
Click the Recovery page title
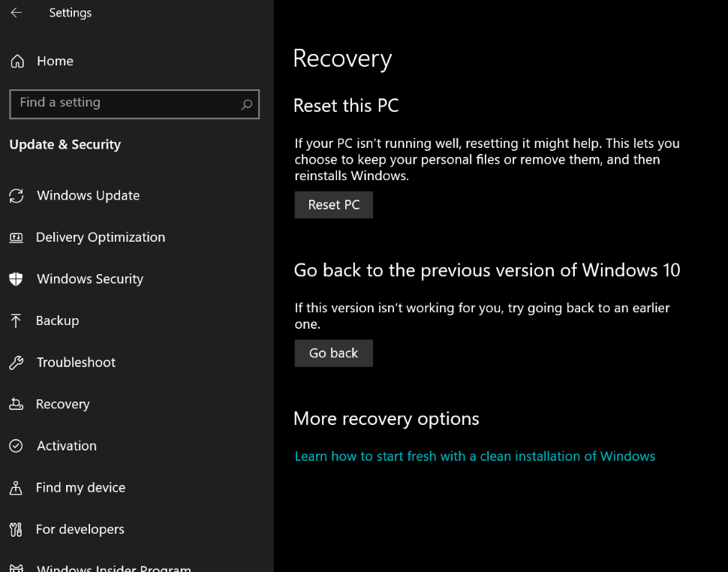(343, 59)
